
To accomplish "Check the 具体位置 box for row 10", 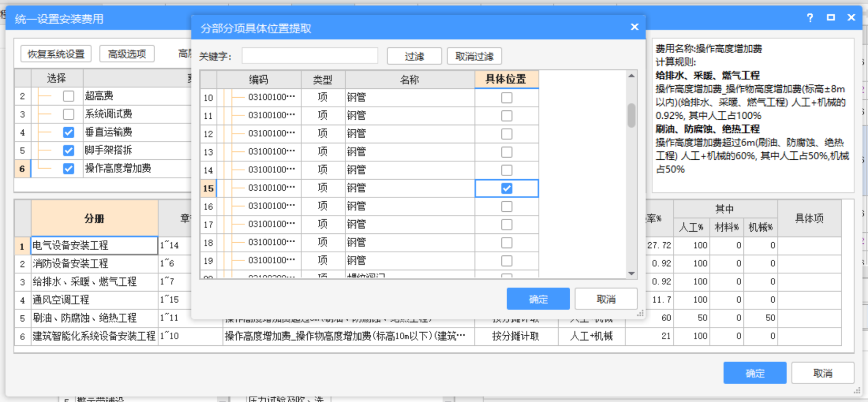I will click(x=507, y=98).
